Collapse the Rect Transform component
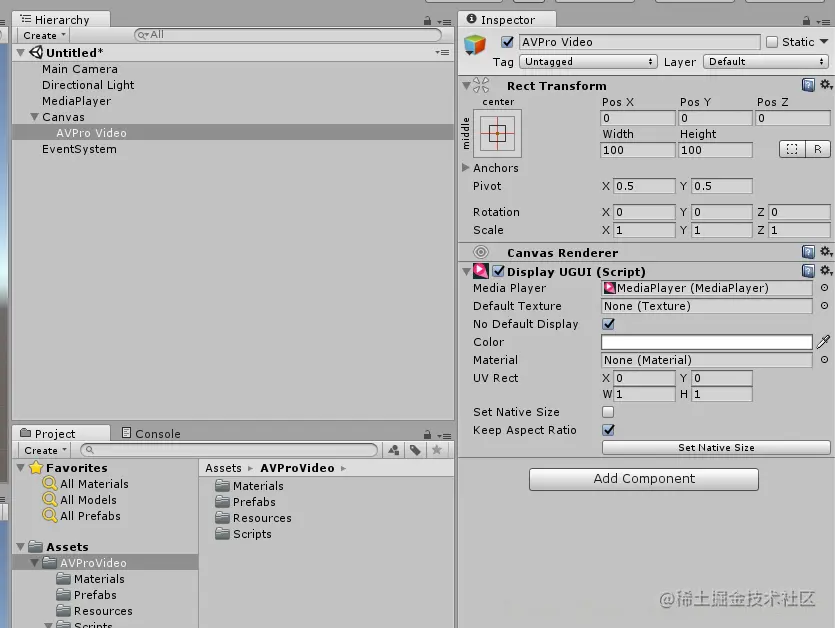 coord(466,85)
